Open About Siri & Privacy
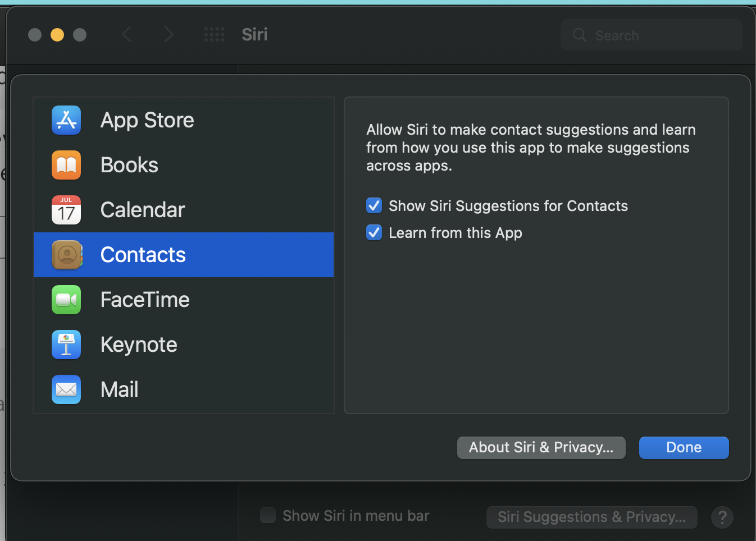The image size is (756, 541). tap(541, 448)
